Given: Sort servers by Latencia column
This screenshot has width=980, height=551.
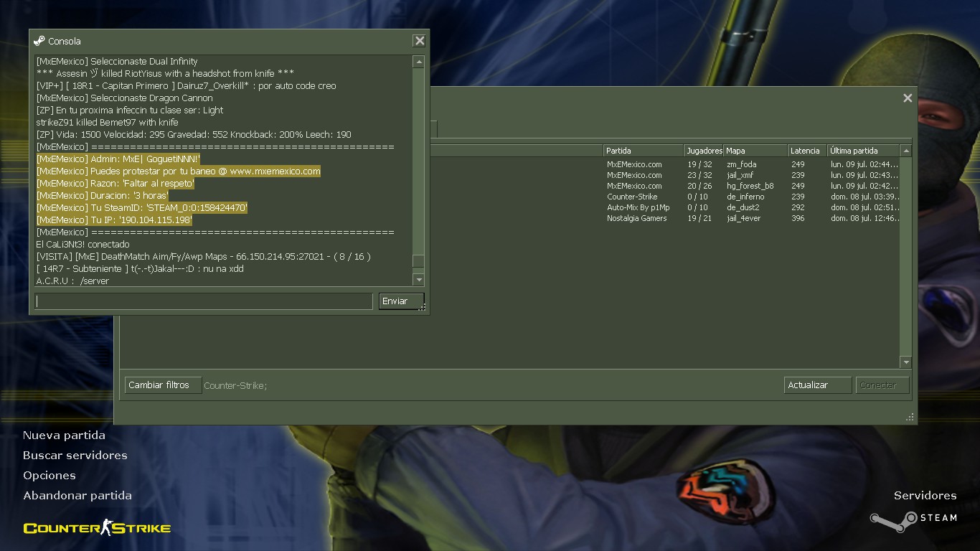Looking at the screenshot, I should pyautogui.click(x=807, y=151).
